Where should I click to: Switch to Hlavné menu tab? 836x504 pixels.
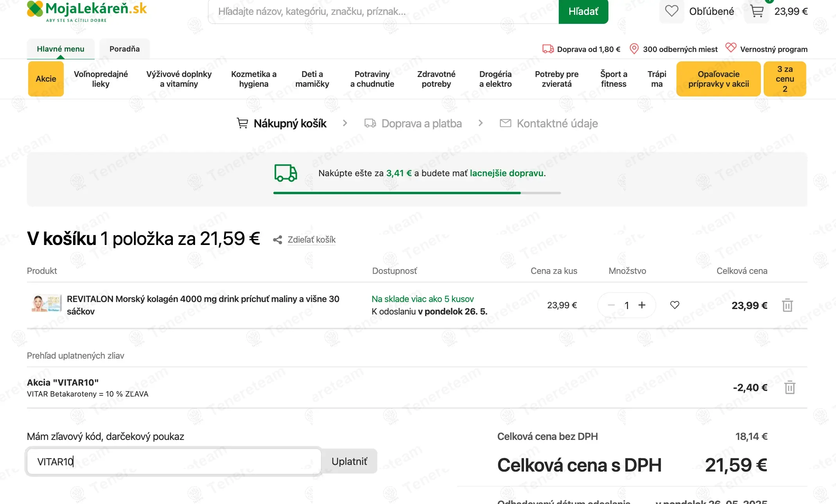[x=61, y=49]
